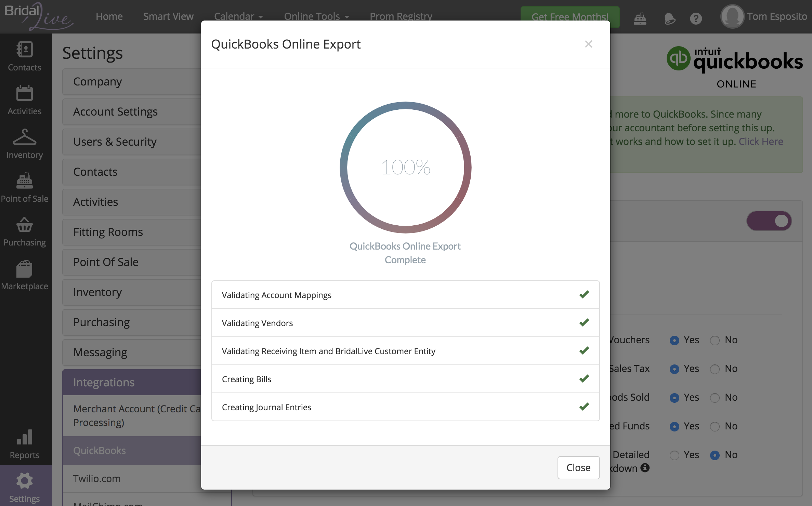Click the Intuit QuickBooks logo
812x506 pixels.
(735, 68)
